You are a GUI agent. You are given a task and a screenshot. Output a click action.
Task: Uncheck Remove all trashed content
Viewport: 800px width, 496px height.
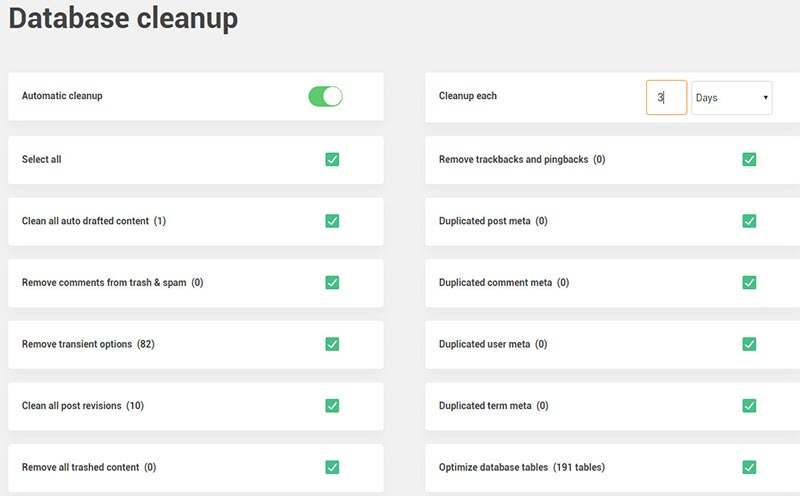[332, 467]
